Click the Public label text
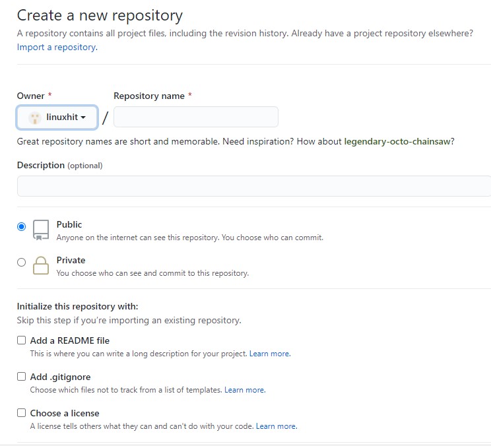 tap(69, 224)
